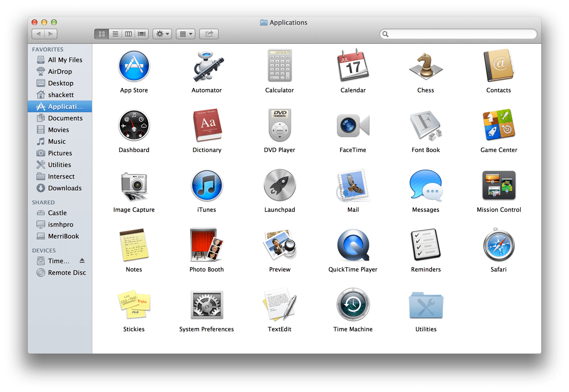Open the Safari compass icon
The height and width of the screenshot is (392, 569).
tap(499, 245)
